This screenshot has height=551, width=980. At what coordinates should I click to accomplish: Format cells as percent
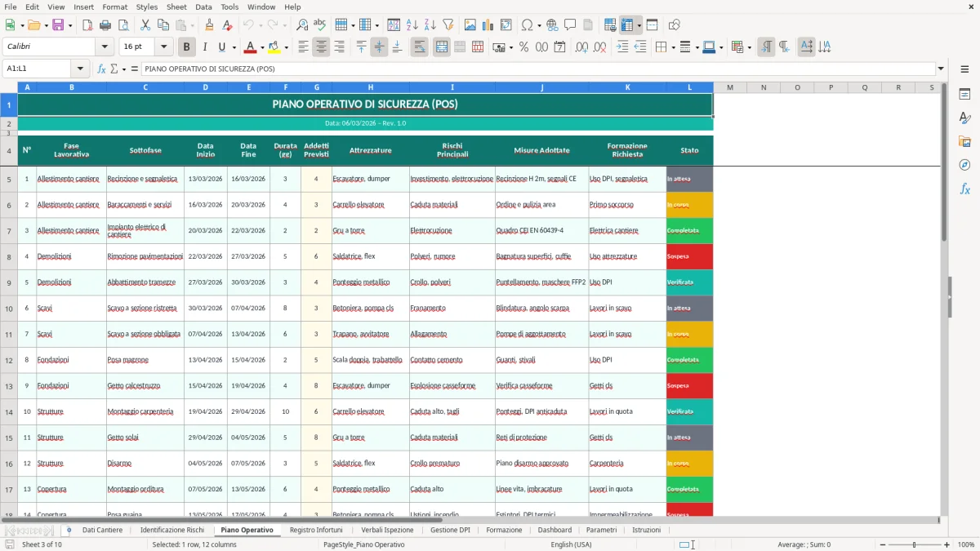(x=523, y=47)
